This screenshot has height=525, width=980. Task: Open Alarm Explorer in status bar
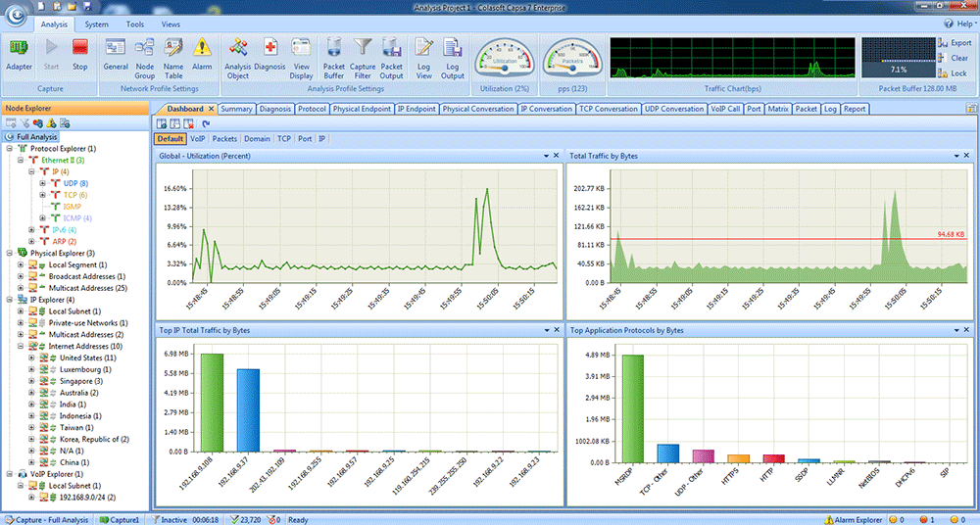(854, 519)
